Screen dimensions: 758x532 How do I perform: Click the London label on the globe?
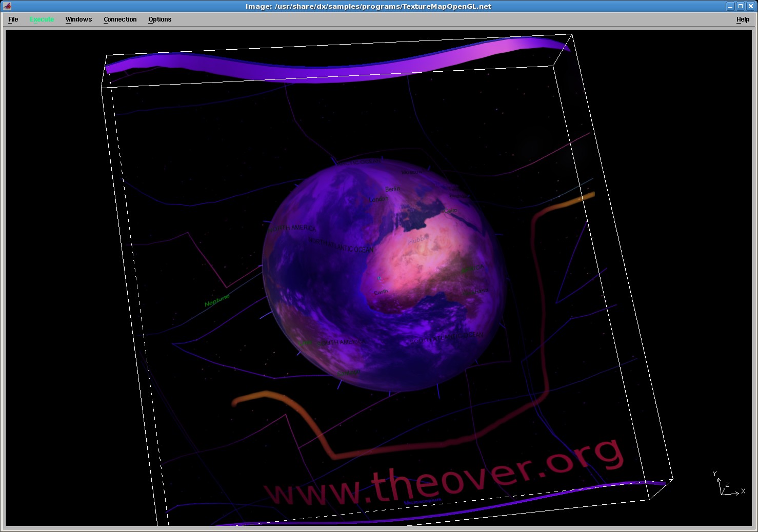click(x=378, y=199)
